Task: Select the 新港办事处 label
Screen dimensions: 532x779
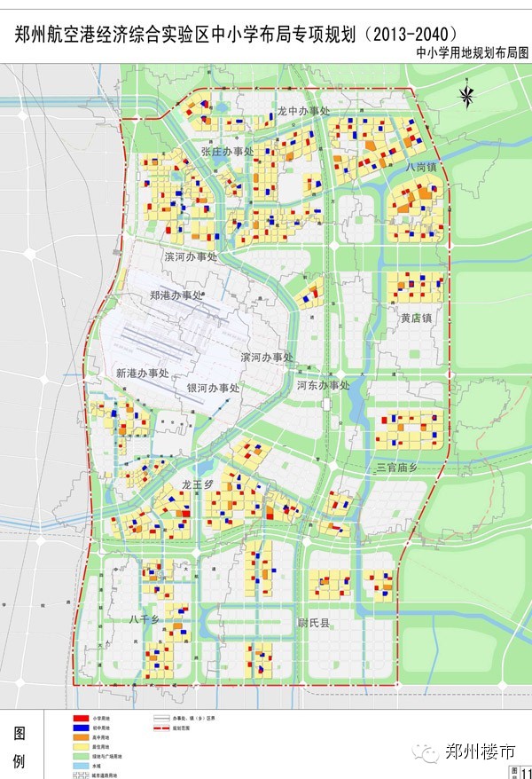Action: click(143, 373)
